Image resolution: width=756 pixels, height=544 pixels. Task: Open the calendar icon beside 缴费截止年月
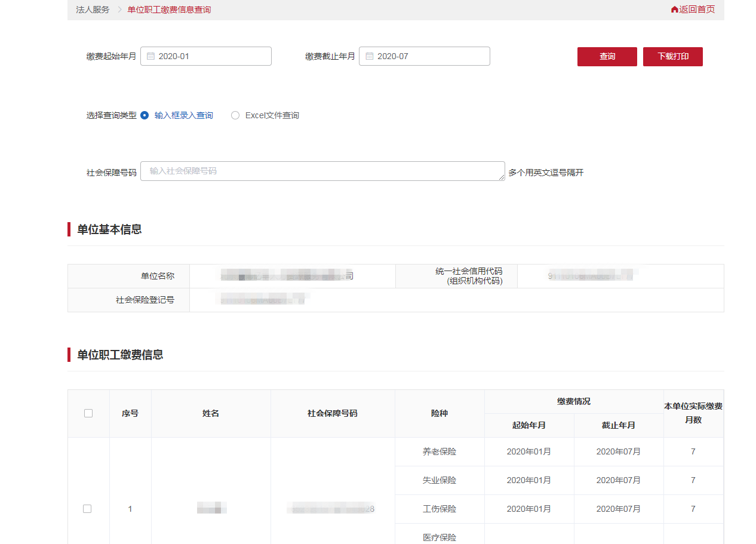[368, 56]
